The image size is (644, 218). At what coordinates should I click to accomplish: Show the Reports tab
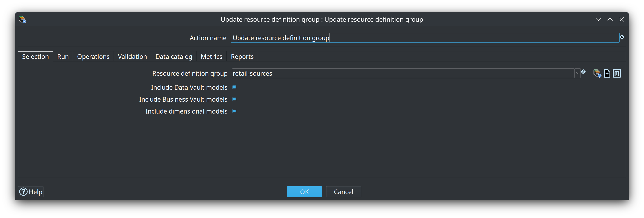[x=242, y=57]
